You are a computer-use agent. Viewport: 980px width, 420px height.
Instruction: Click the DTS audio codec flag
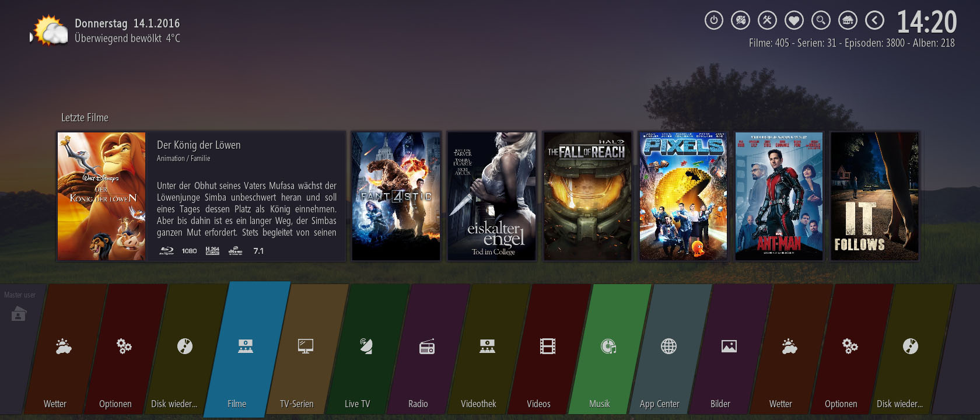point(235,251)
